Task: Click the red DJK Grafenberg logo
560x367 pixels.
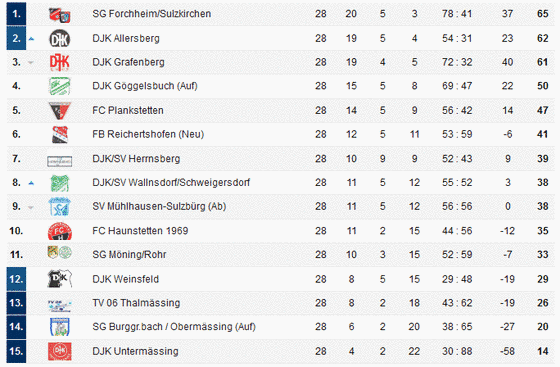Action: (x=60, y=62)
